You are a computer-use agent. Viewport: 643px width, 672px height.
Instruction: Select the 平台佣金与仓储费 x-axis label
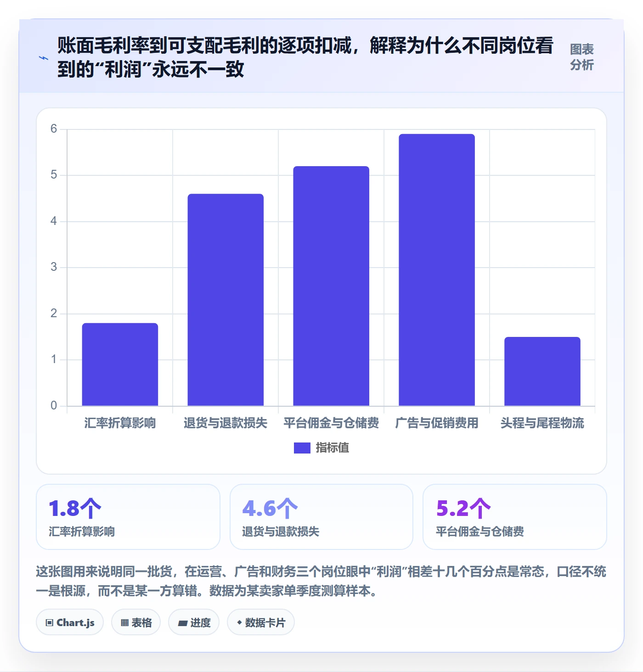click(331, 423)
